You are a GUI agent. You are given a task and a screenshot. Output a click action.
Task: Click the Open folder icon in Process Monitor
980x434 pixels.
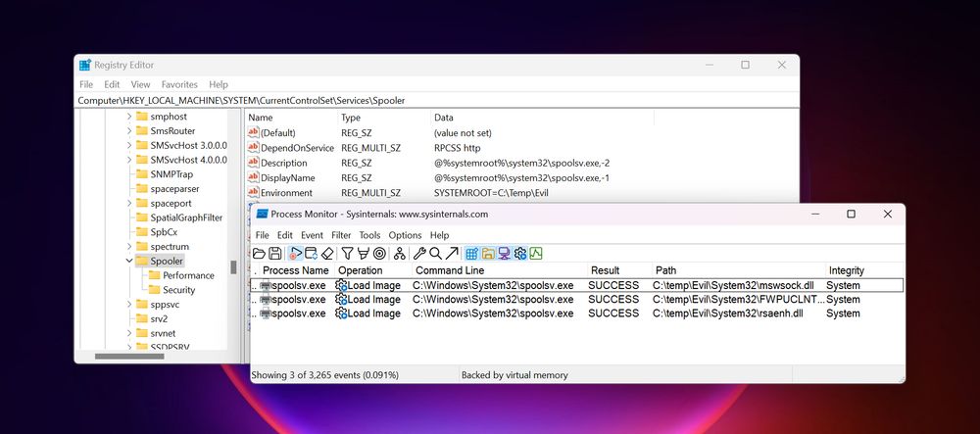tap(258, 254)
